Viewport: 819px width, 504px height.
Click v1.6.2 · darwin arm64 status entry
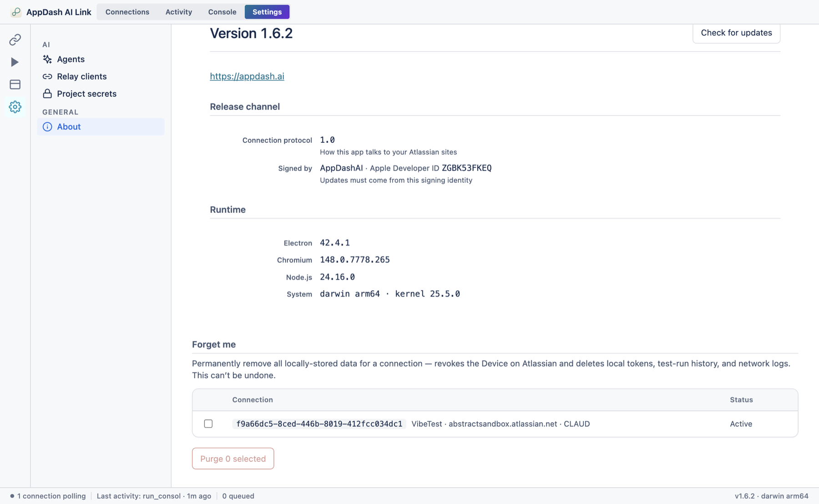[x=772, y=496]
